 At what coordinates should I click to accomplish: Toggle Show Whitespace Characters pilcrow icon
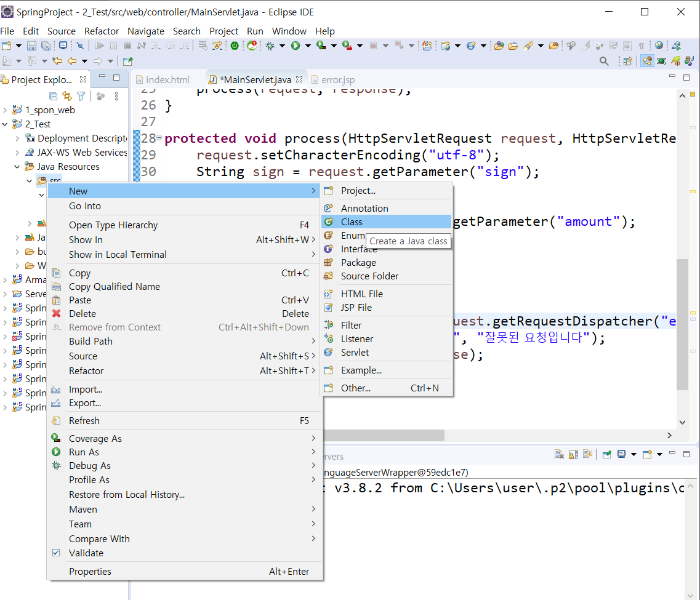click(642, 46)
